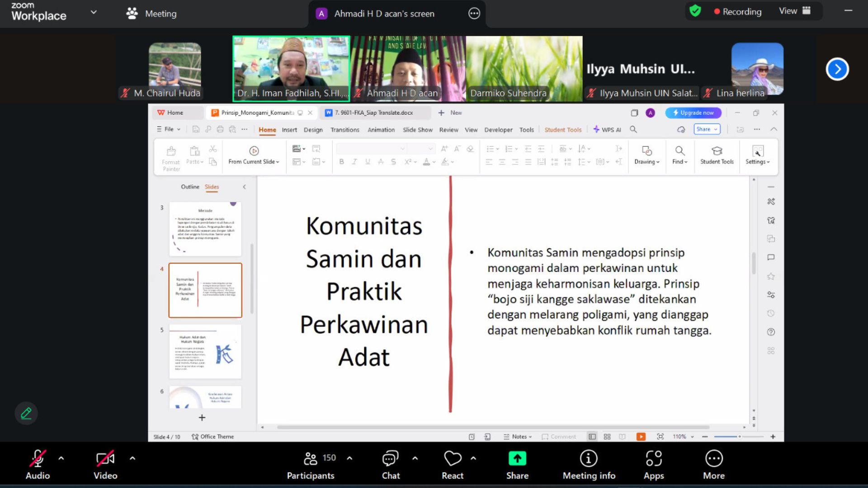Expand chat options caret

pos(415,458)
